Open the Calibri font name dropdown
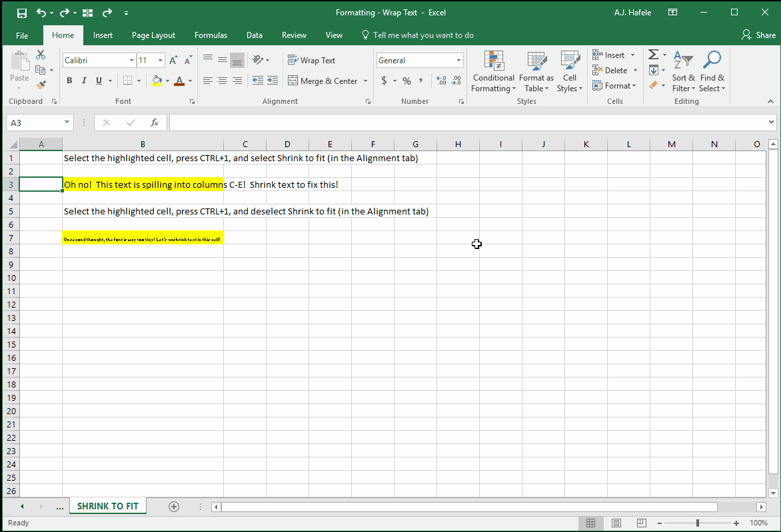Screen dimensions: 781x532 tap(131, 60)
